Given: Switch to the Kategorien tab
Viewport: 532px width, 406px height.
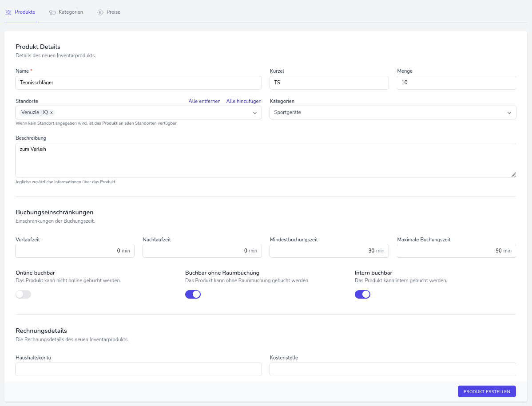Looking at the screenshot, I should click(70, 12).
